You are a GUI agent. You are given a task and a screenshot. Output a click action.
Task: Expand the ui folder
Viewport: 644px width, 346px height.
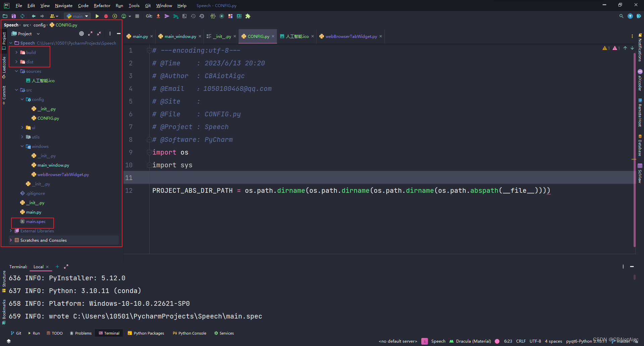(22, 127)
